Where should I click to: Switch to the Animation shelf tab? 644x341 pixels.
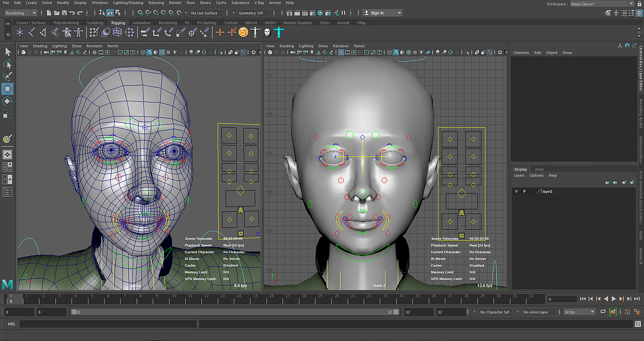click(x=142, y=23)
